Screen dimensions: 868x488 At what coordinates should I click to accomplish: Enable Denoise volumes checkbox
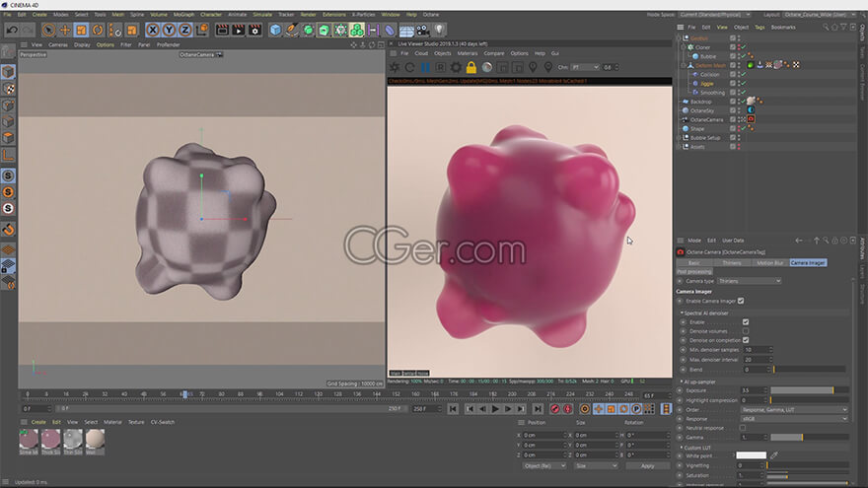click(x=746, y=331)
